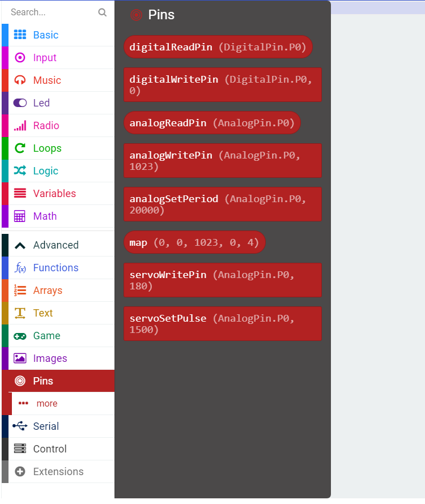Pick the digitalReadPin code block
Viewport: 425px width, 504px height.
pyautogui.click(x=218, y=47)
